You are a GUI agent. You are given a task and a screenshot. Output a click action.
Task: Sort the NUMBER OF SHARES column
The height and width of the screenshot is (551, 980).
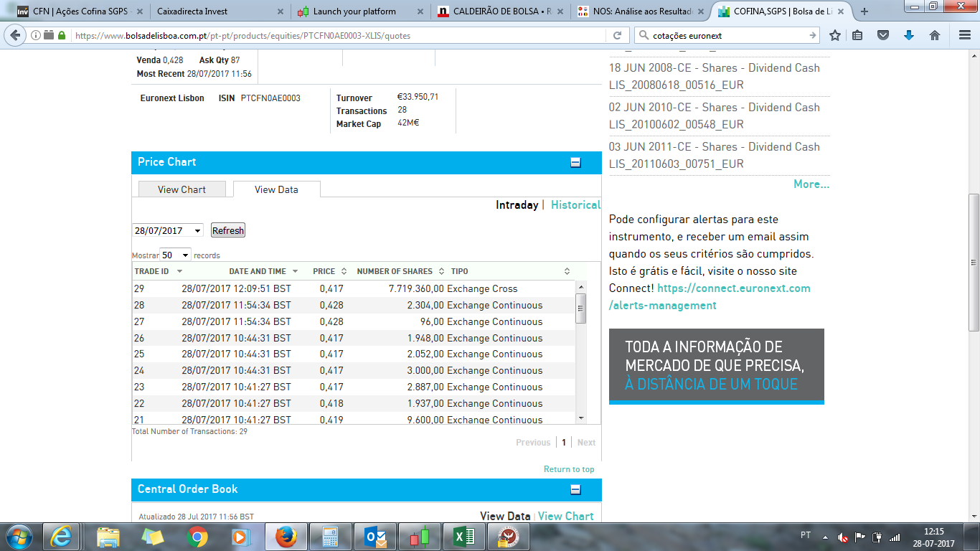[x=440, y=271]
